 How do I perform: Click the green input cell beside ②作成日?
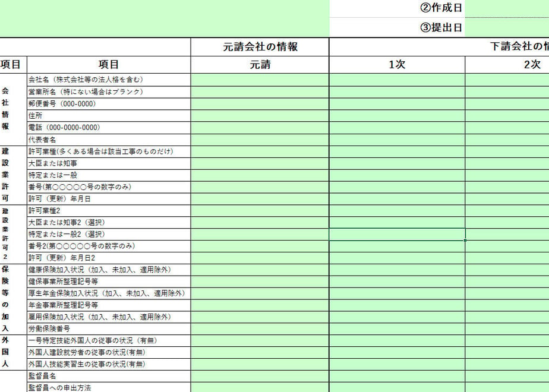[x=507, y=8]
